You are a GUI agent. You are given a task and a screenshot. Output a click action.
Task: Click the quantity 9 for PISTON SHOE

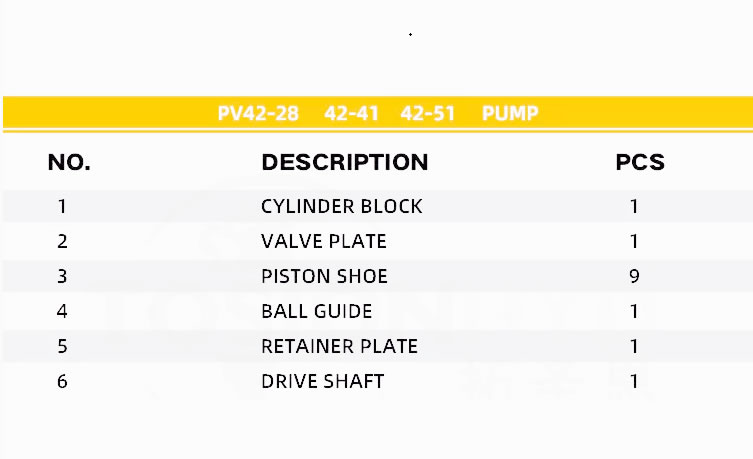tap(634, 277)
